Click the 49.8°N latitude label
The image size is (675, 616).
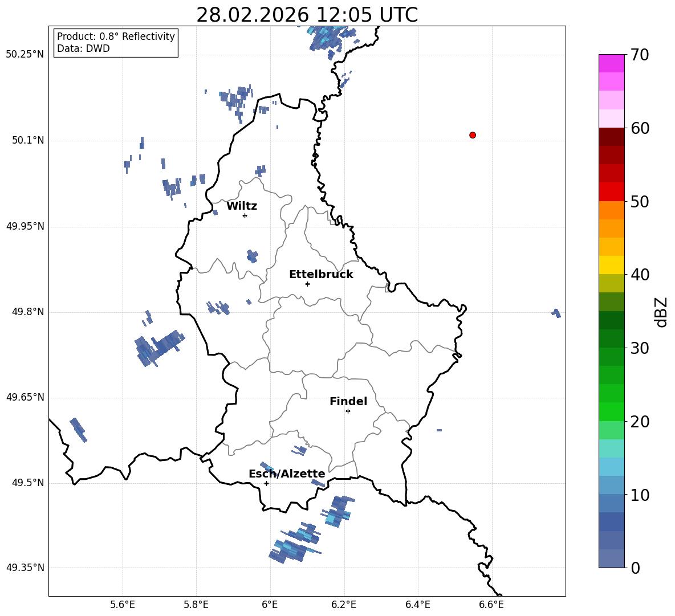coord(28,312)
